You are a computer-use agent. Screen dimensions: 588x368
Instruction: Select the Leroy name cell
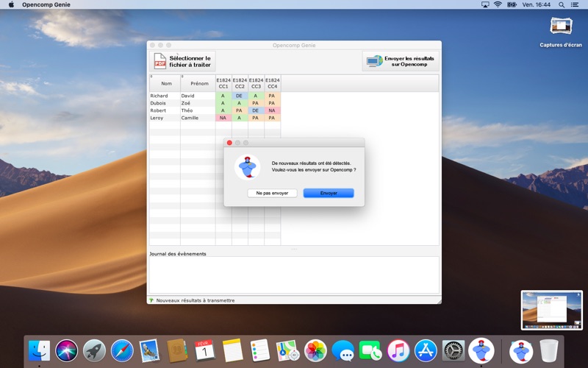165,118
